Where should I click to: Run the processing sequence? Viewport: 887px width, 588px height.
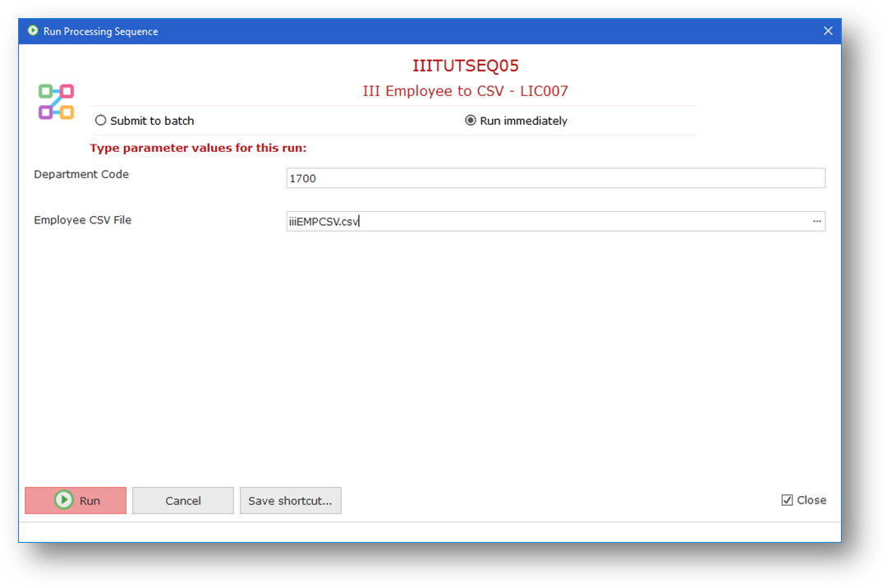click(x=76, y=500)
